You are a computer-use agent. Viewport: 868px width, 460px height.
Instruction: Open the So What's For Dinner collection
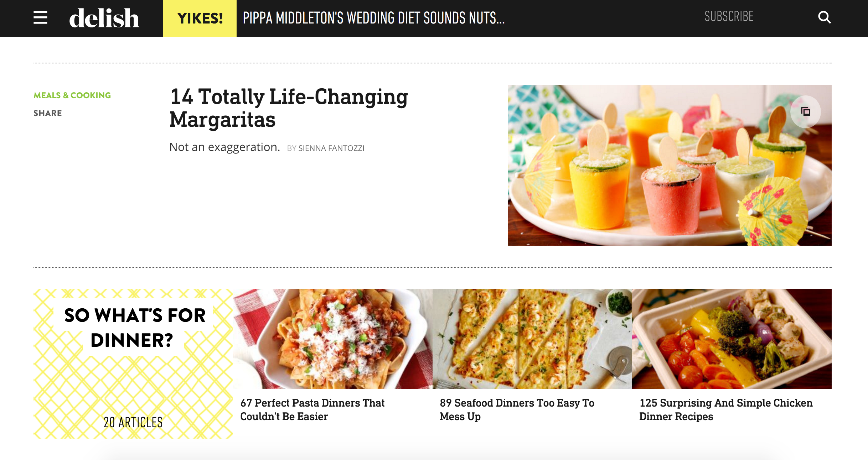[135, 328]
